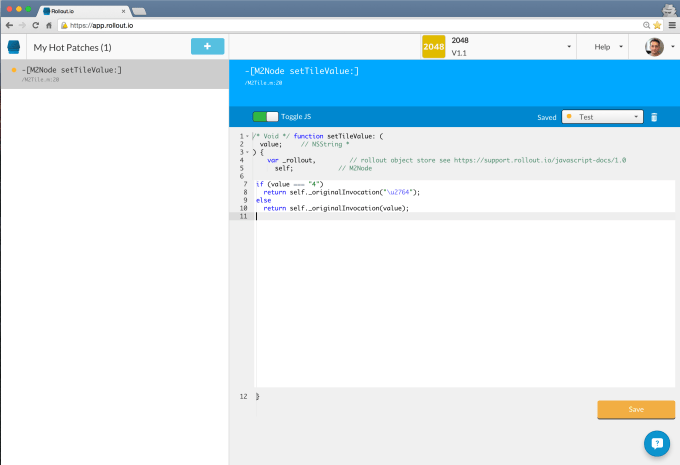The height and width of the screenshot is (465, 680).
Task: Click the orange Save button
Action: click(x=635, y=409)
